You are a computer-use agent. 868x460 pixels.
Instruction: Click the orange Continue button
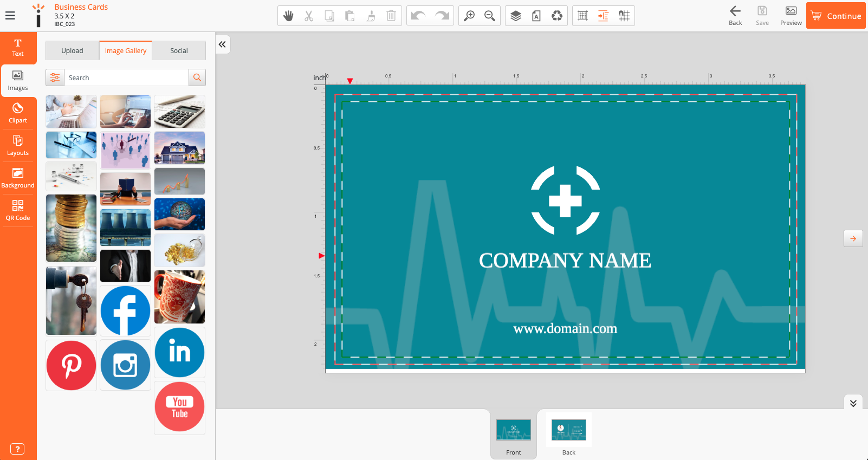point(835,16)
